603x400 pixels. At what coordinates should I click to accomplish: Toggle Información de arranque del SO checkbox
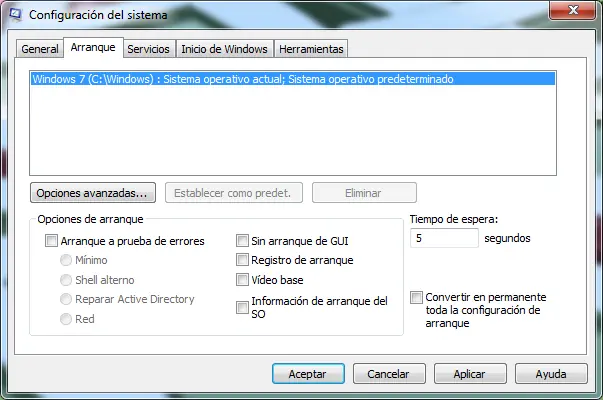(x=242, y=307)
